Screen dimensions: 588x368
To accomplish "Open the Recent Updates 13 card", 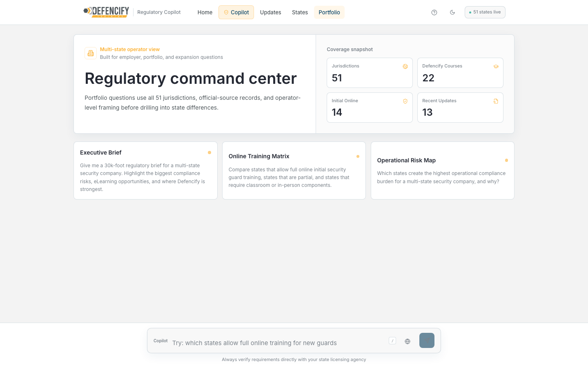I will pyautogui.click(x=460, y=108).
